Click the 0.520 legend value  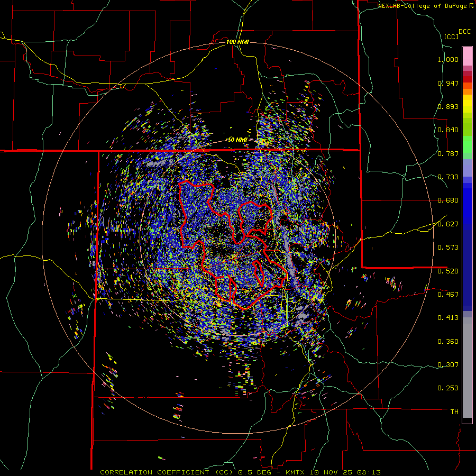point(448,271)
